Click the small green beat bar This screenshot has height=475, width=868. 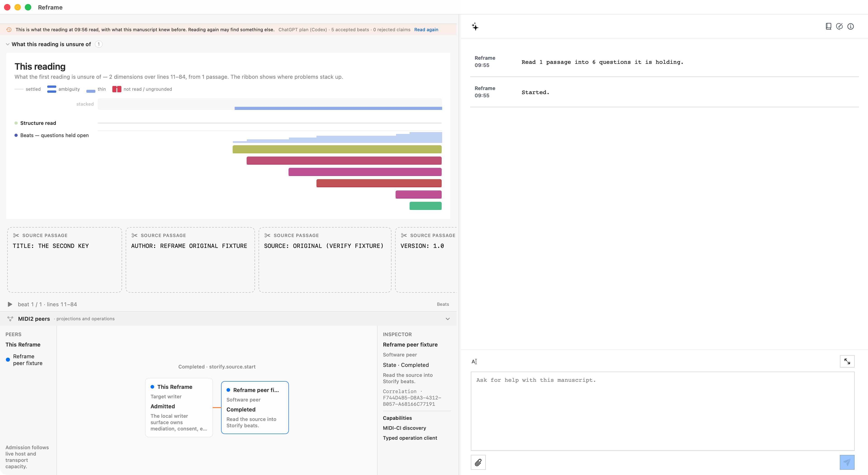point(425,206)
